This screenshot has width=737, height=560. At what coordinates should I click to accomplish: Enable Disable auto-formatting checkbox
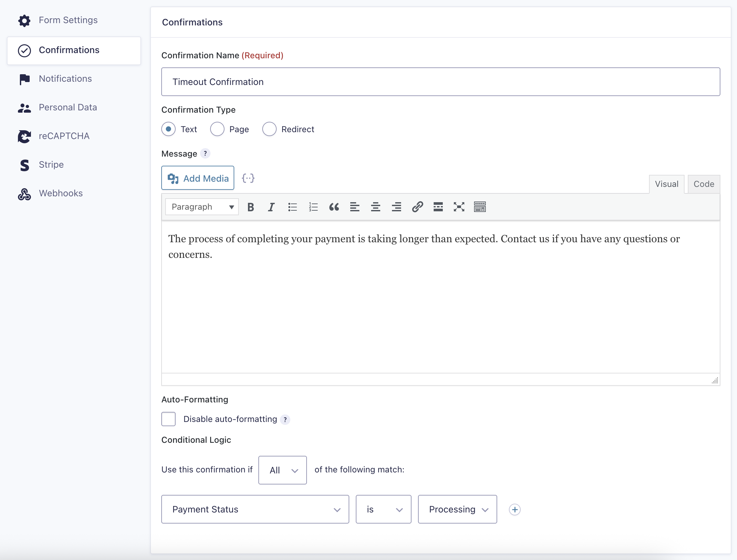click(x=168, y=419)
